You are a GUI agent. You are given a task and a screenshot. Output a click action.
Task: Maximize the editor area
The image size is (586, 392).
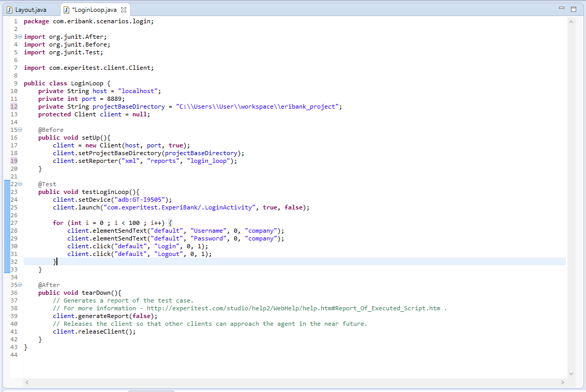573,9
